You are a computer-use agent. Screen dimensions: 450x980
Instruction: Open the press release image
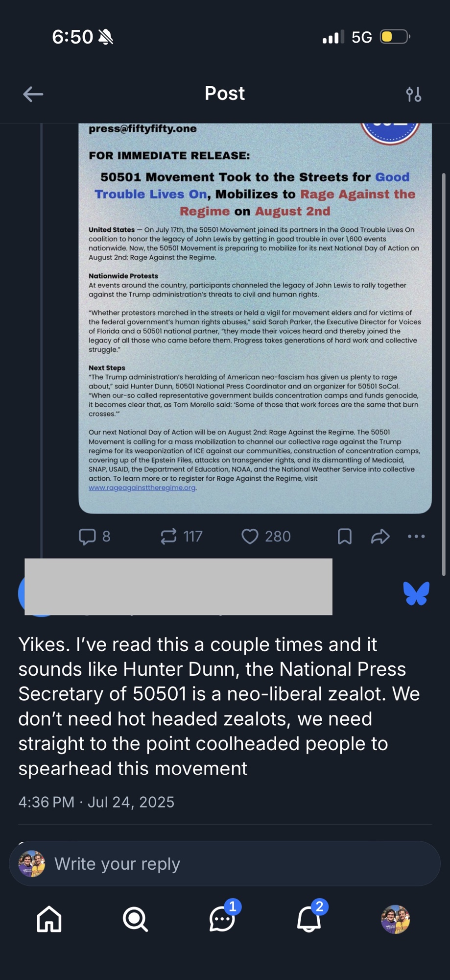click(x=255, y=318)
